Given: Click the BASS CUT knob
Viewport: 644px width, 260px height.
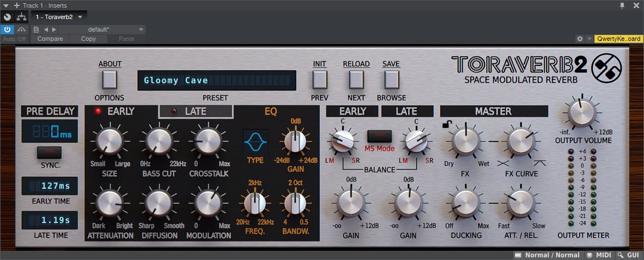Looking at the screenshot, I should 159,141.
